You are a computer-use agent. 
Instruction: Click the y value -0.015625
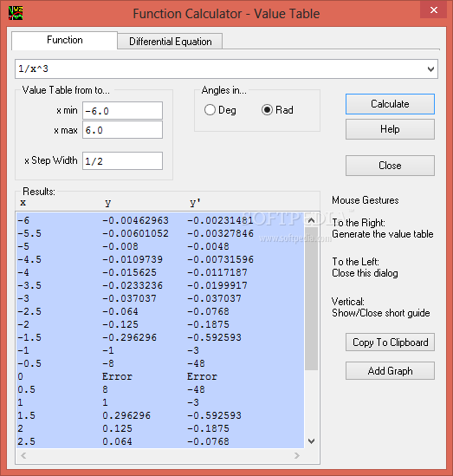(x=129, y=272)
